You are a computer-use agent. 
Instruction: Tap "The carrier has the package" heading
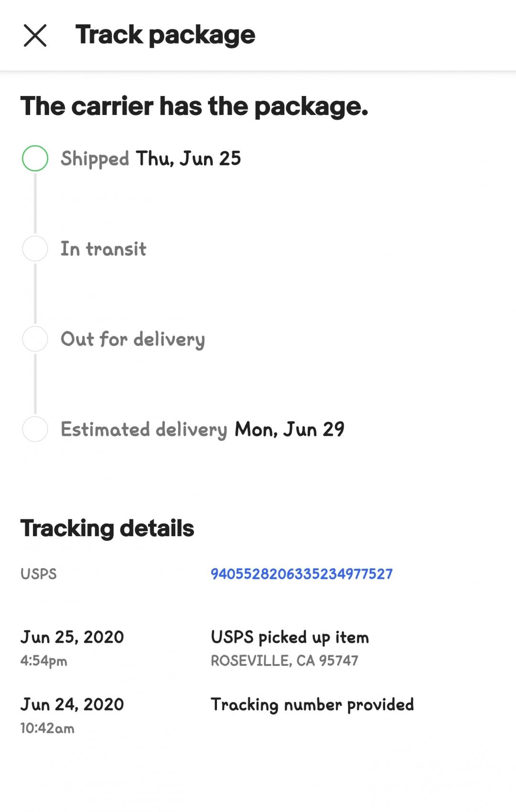(x=194, y=106)
